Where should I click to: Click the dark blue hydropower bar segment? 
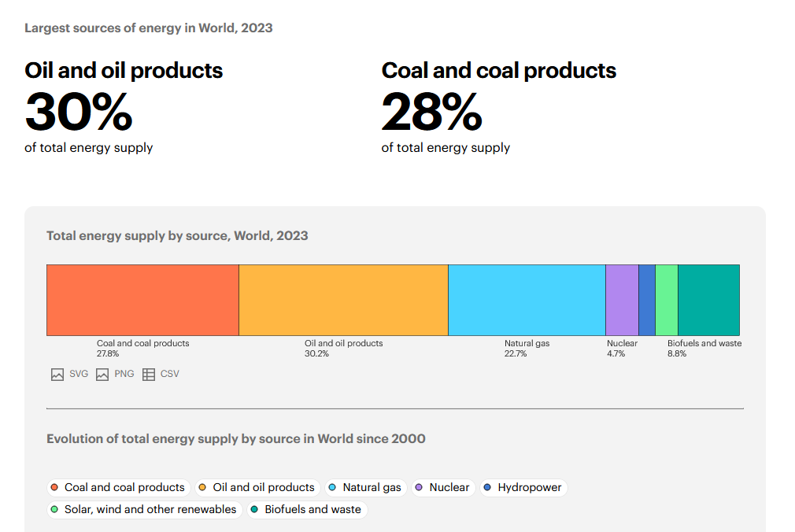(647, 300)
